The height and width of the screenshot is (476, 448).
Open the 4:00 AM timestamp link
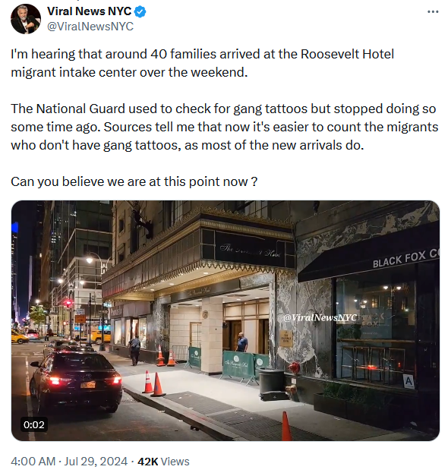[33, 462]
